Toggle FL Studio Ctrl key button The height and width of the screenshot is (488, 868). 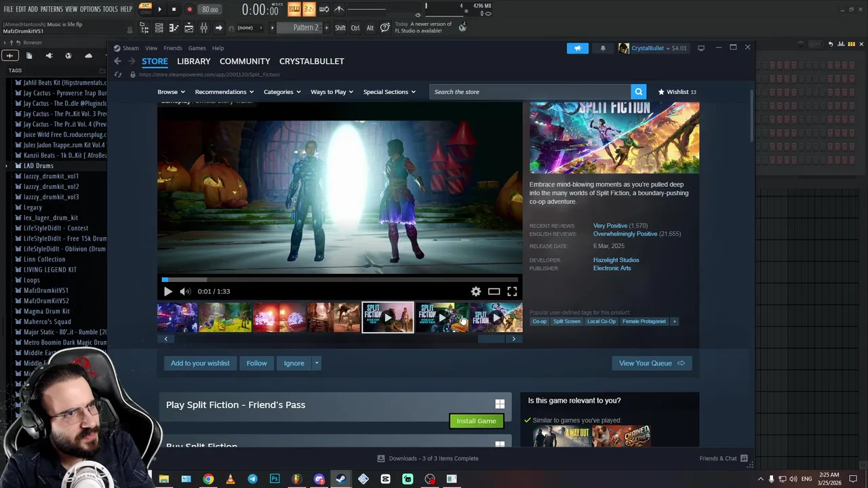click(355, 28)
